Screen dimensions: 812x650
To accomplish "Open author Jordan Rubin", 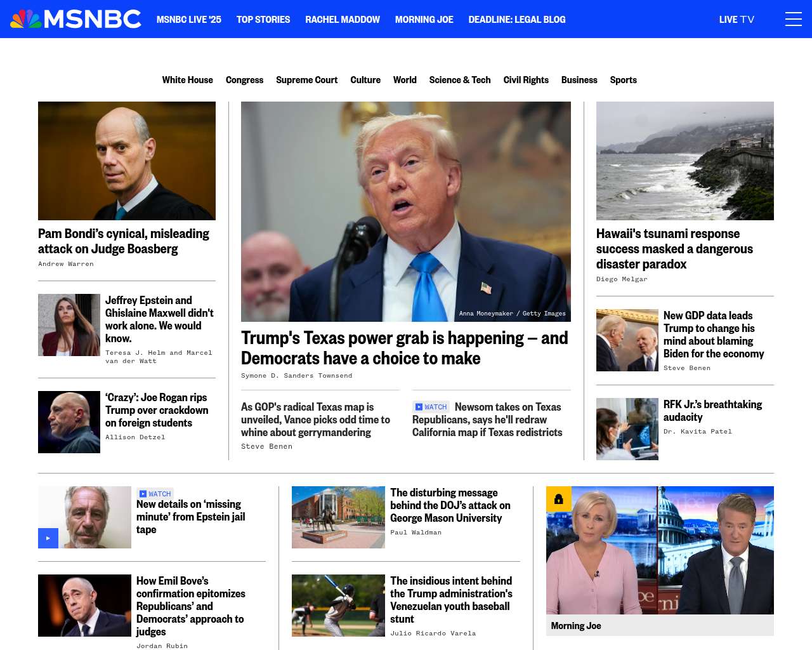I will (x=162, y=646).
